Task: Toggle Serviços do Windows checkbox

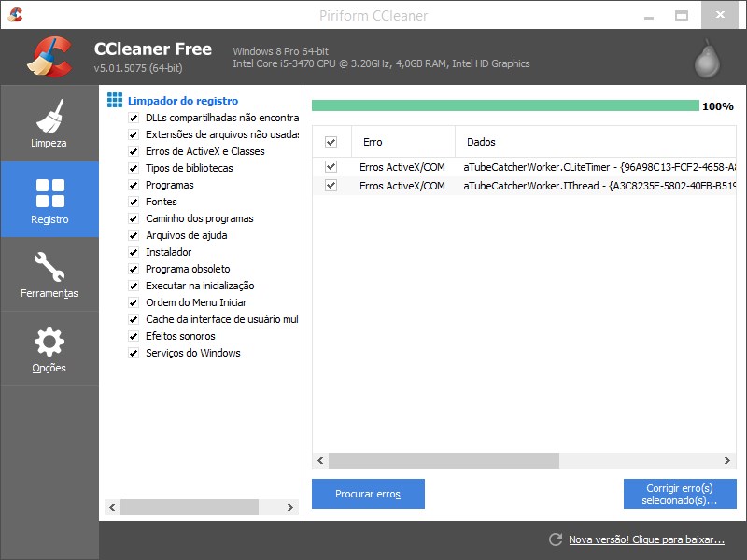Action: [134, 353]
